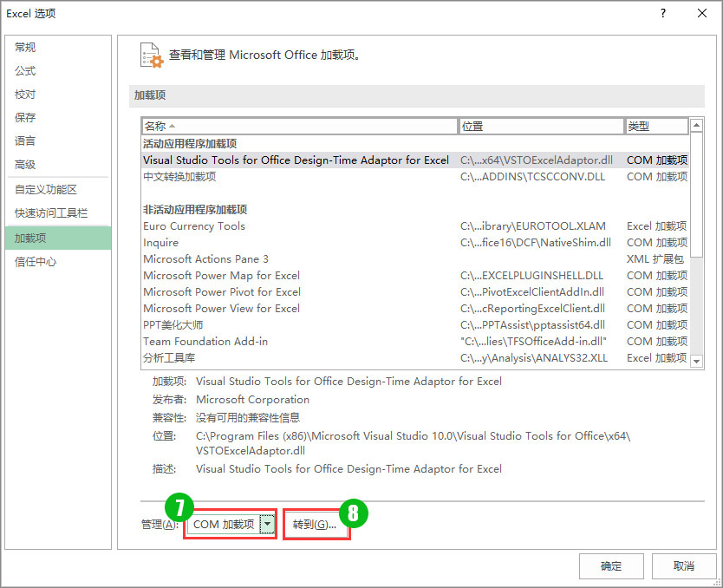Go to the 语言 category
The height and width of the screenshot is (588, 723).
click(58, 140)
